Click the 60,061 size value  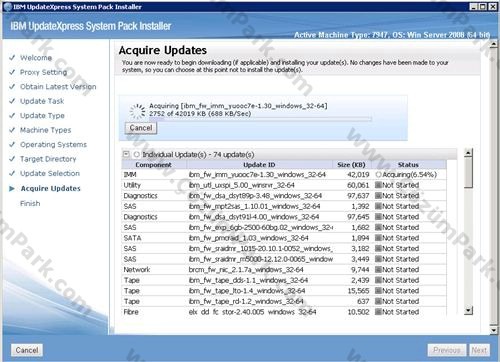coord(358,185)
